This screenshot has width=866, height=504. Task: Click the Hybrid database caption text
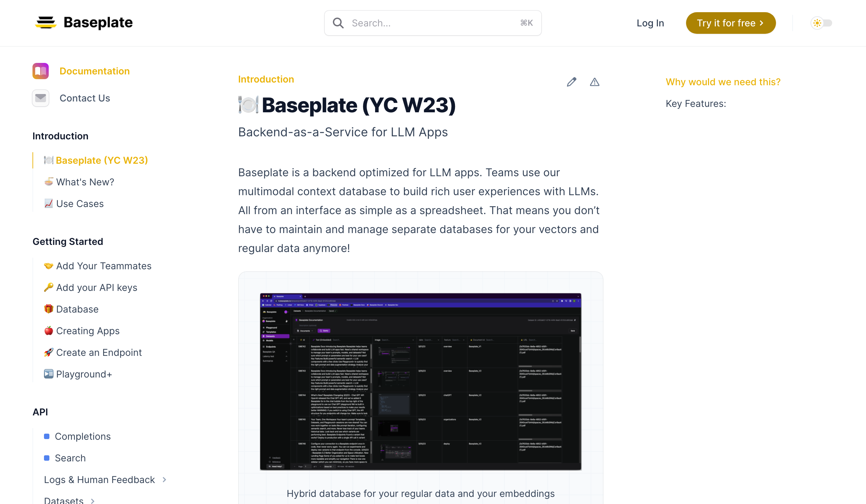coord(420,494)
